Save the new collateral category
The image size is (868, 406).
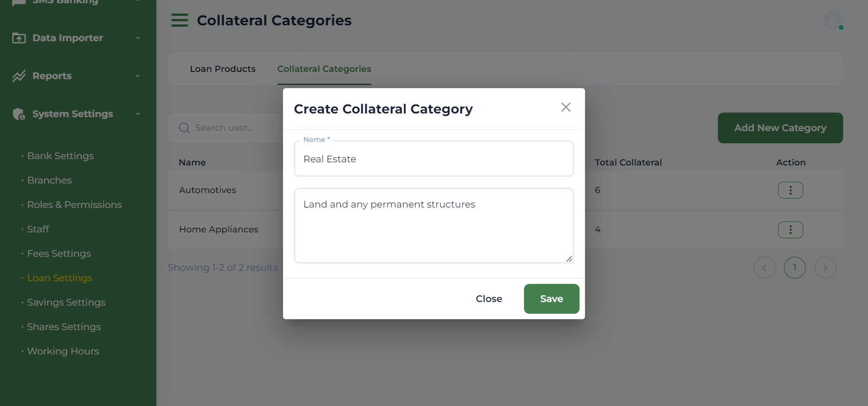[x=551, y=299]
